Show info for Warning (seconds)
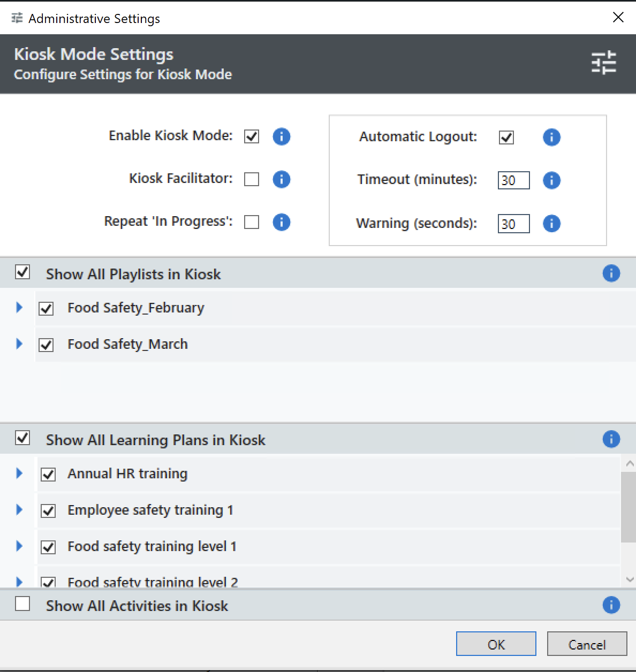Viewport: 636px width, 672px height. 551,224
